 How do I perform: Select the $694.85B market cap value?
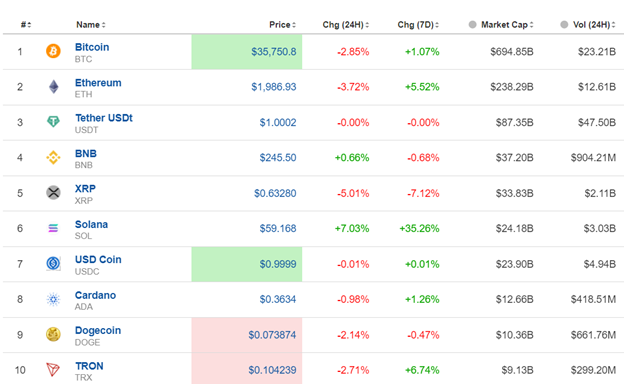[512, 52]
